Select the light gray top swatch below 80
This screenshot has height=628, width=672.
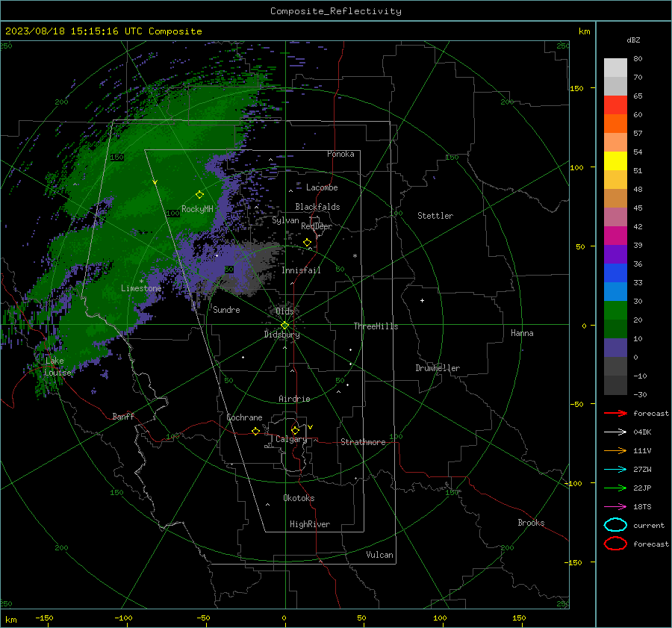point(615,67)
